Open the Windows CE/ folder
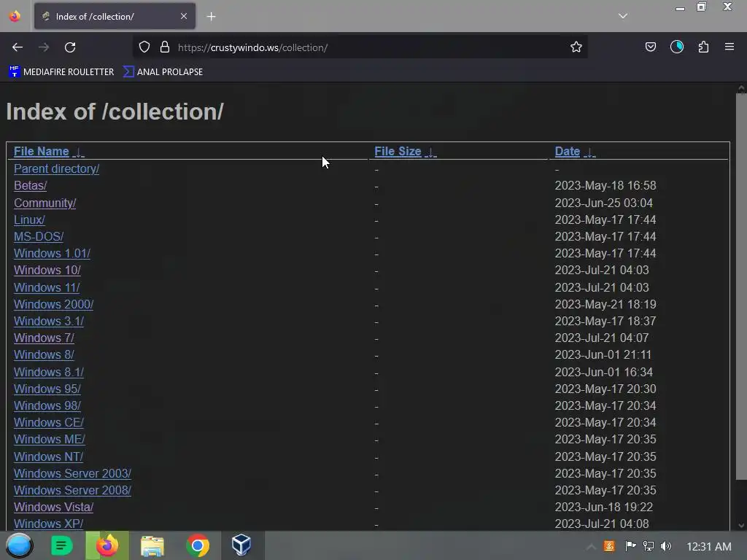 tap(49, 422)
